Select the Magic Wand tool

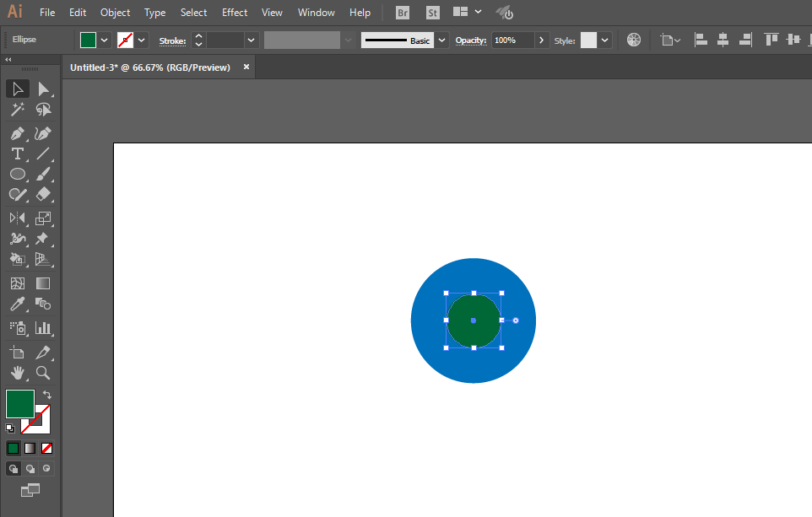tap(17, 110)
